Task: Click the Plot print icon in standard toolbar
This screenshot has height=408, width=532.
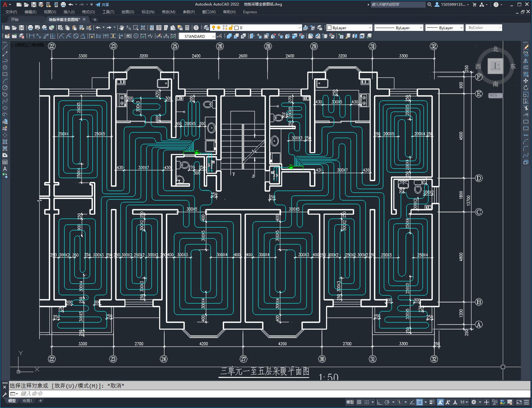Action: tap(30, 28)
